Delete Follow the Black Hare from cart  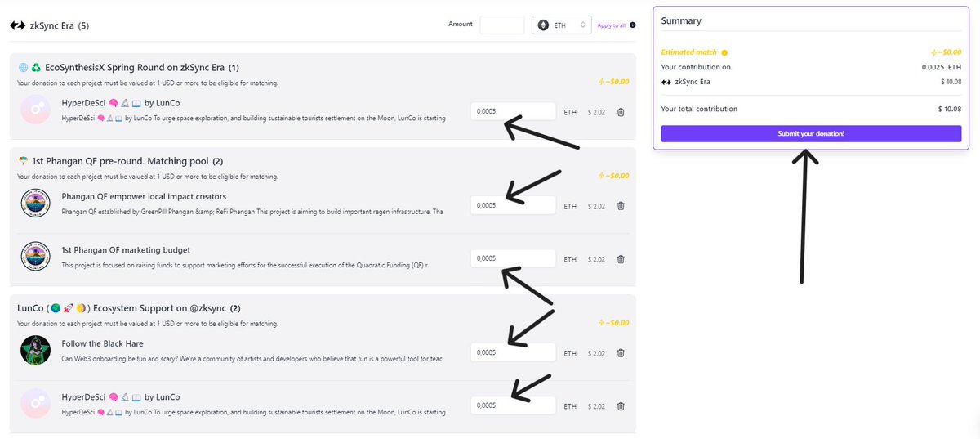pyautogui.click(x=621, y=353)
